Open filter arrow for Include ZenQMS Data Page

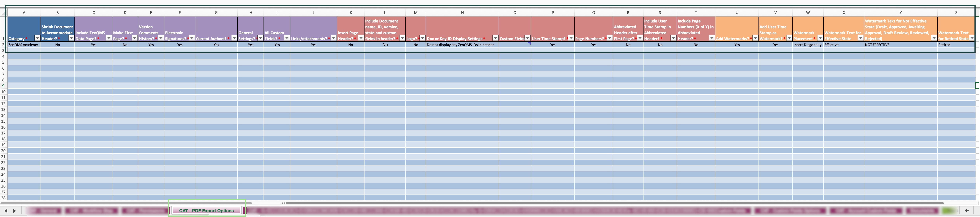click(x=109, y=38)
